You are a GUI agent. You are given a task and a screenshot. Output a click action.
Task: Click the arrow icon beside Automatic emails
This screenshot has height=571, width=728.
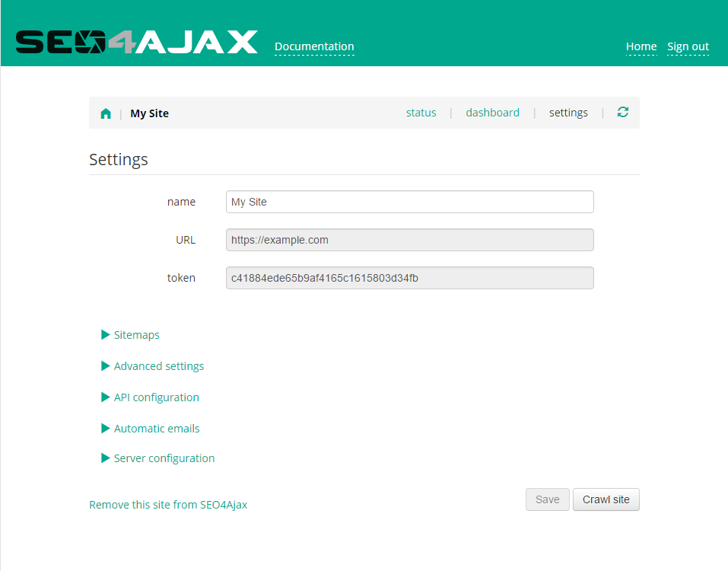click(x=105, y=428)
